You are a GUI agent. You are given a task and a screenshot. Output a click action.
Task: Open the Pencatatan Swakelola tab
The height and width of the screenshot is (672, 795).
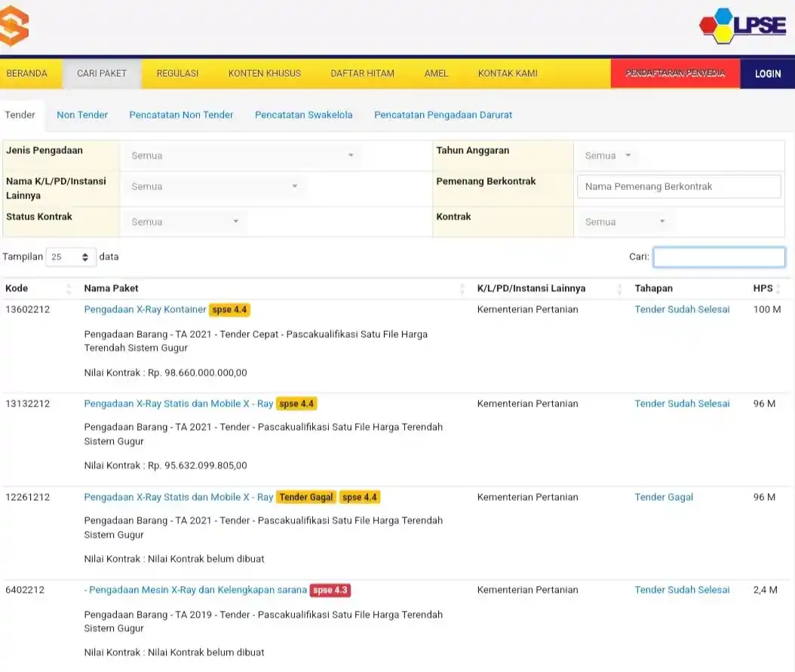[x=303, y=115]
